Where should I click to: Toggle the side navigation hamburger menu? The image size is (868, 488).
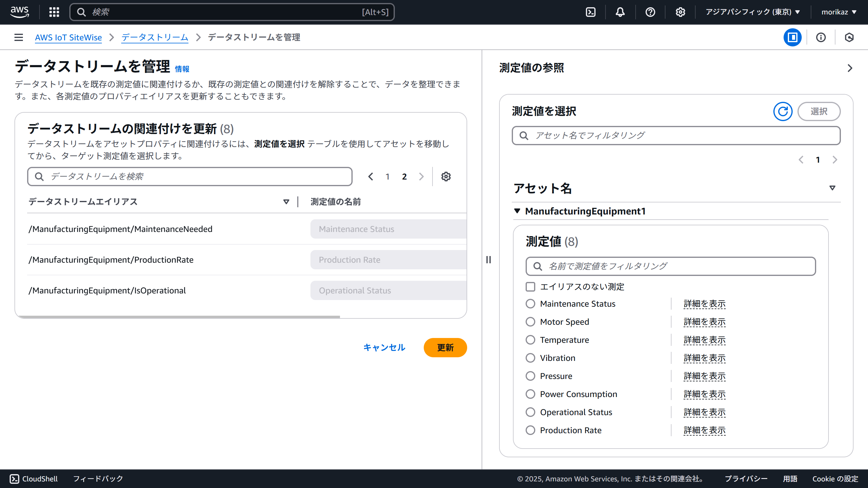point(19,37)
